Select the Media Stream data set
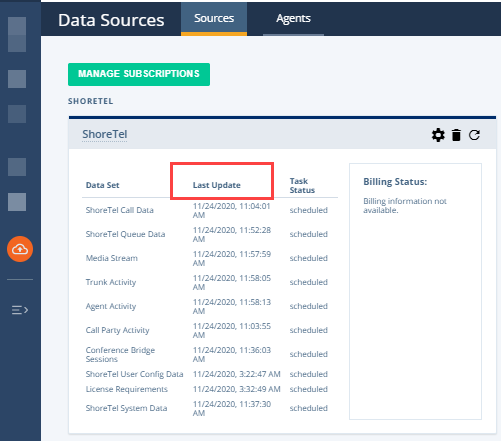501x441 pixels. pos(112,258)
